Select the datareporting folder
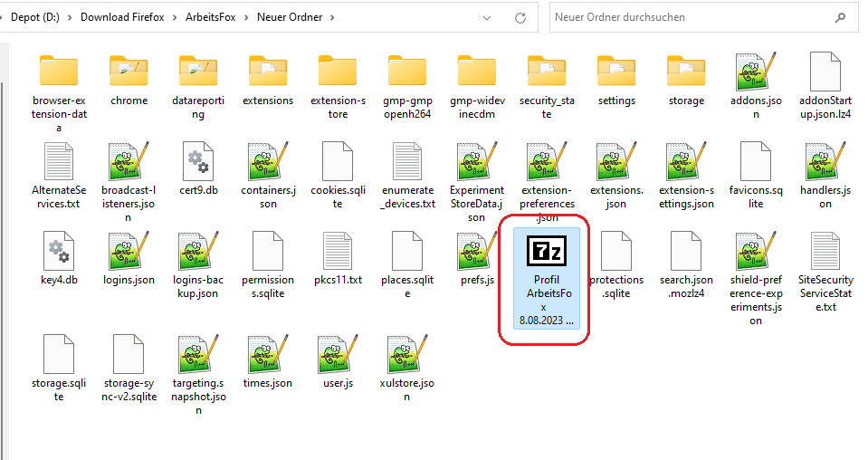The height and width of the screenshot is (460, 868). click(198, 87)
